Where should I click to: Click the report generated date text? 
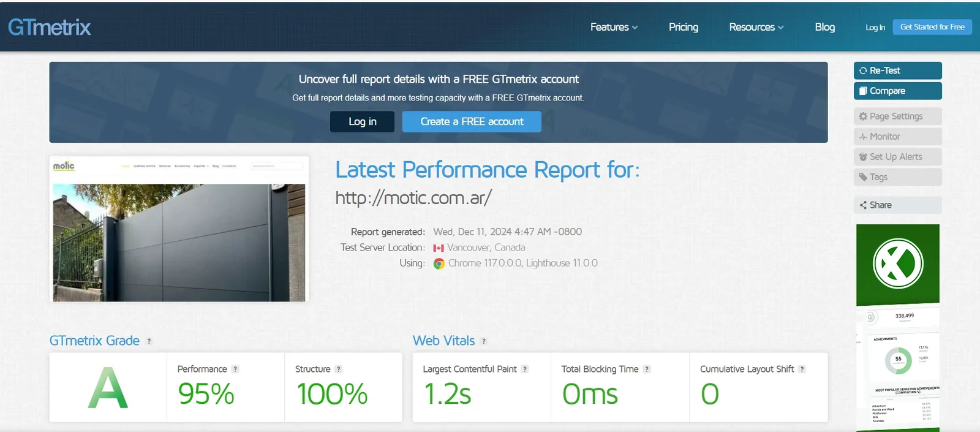click(507, 232)
